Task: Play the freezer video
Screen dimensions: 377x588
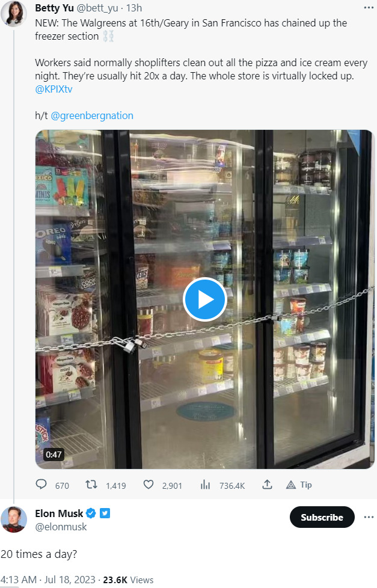Action: 205,299
